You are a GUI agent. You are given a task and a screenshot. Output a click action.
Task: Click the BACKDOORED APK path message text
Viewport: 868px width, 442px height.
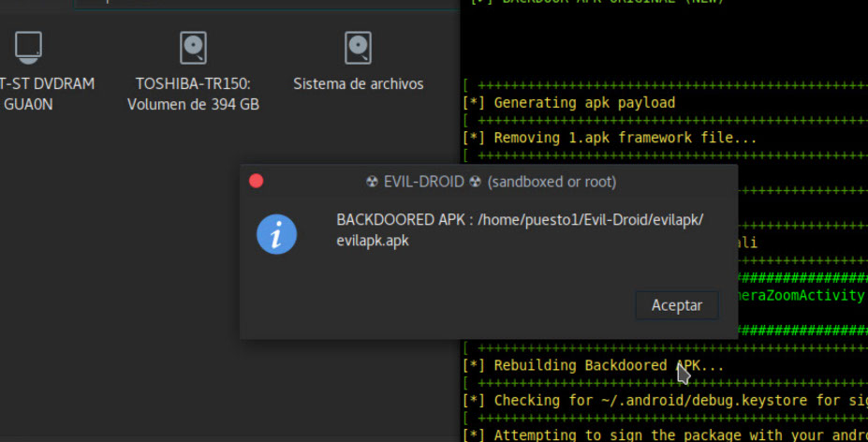coord(520,229)
